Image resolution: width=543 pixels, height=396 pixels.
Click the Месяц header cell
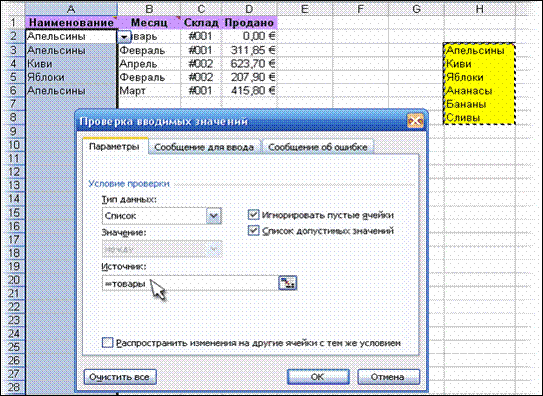tap(149, 23)
